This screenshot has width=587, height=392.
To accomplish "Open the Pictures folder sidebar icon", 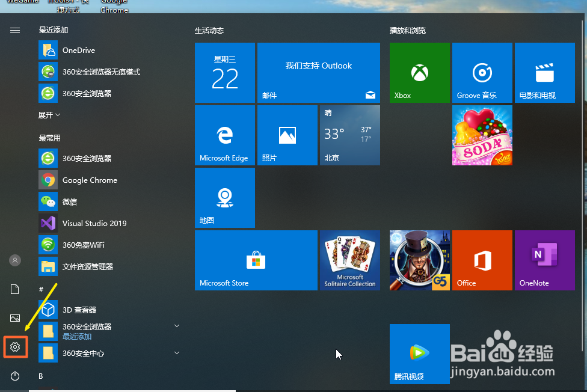I will 15,318.
